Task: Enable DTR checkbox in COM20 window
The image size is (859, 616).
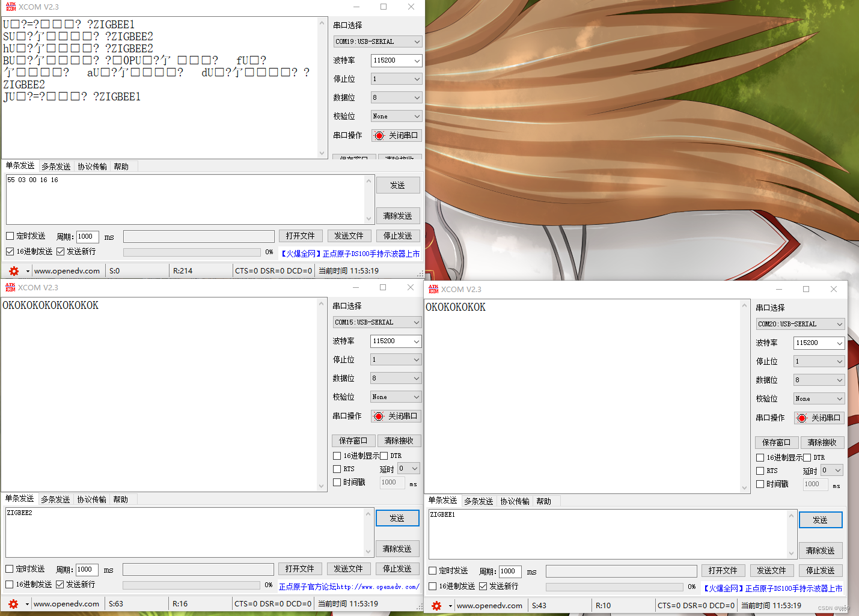Action: 807,458
